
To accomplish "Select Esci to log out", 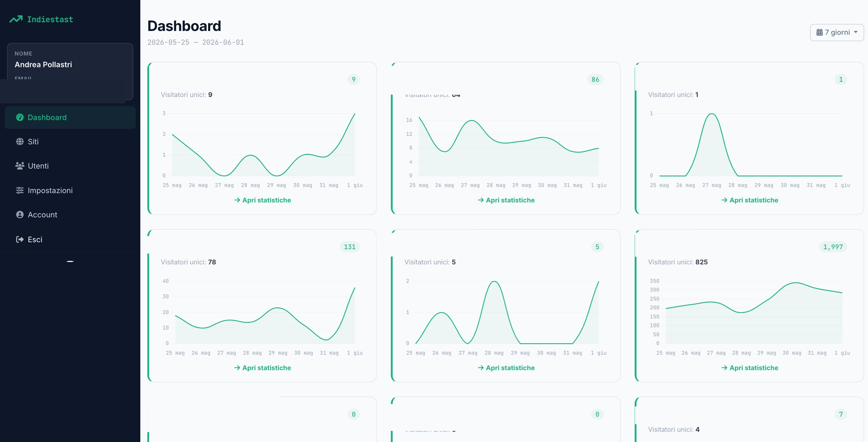I will 70,240.
